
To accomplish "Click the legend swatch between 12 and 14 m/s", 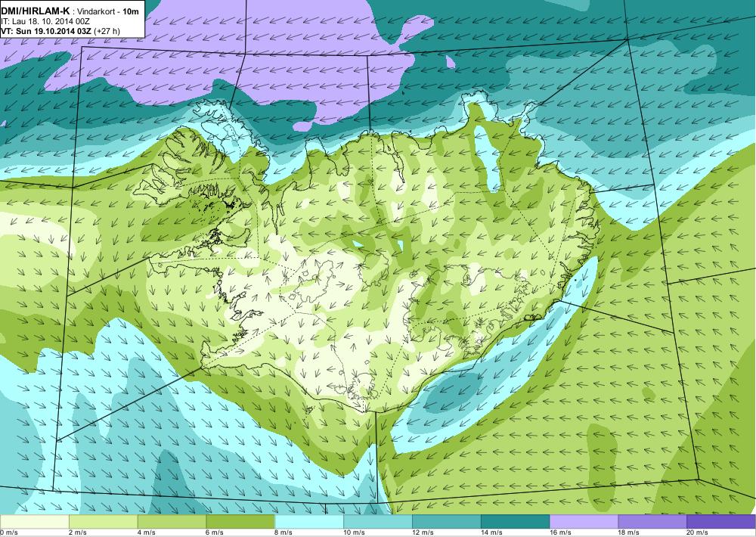I will [x=447, y=522].
